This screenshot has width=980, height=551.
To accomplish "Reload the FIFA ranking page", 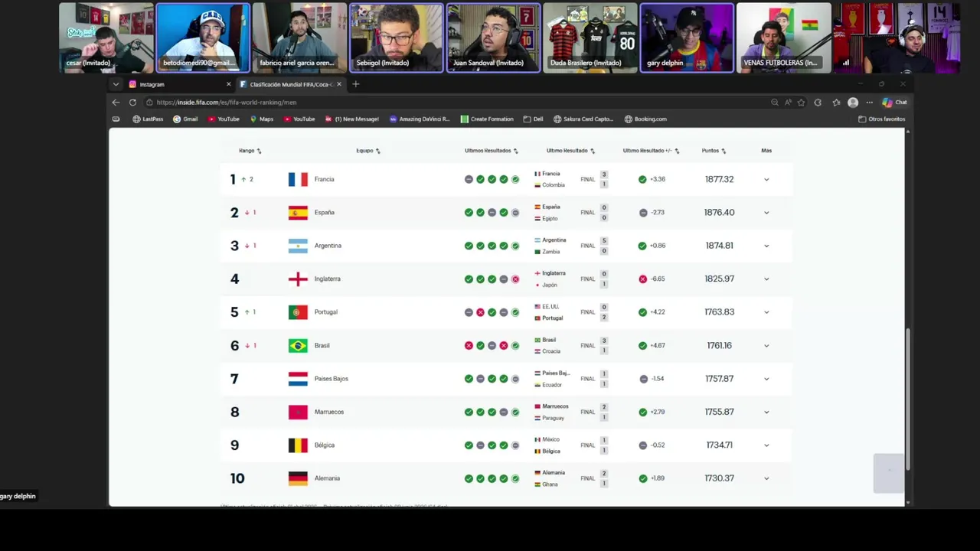I will tap(132, 103).
